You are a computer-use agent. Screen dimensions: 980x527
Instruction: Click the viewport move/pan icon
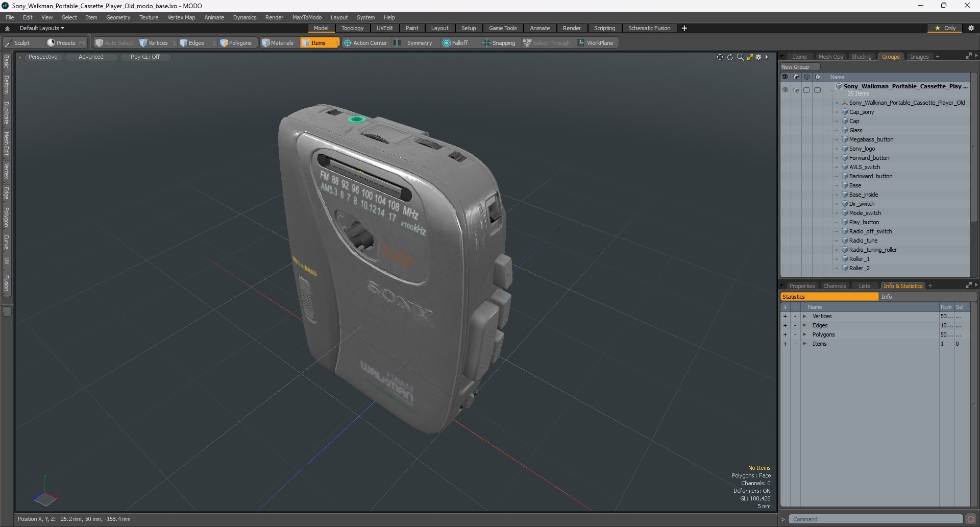click(x=720, y=57)
